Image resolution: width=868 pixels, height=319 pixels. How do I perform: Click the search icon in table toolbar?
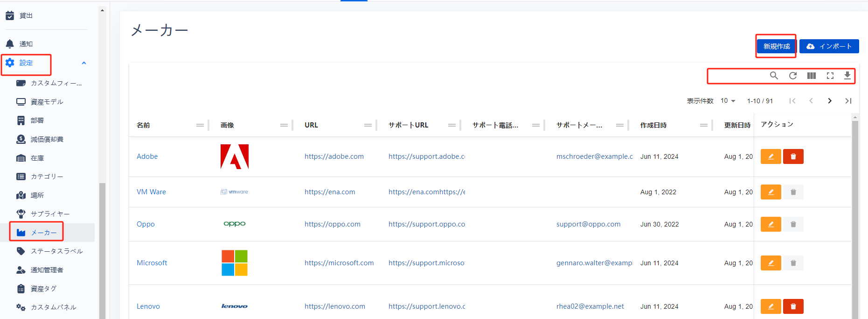774,76
